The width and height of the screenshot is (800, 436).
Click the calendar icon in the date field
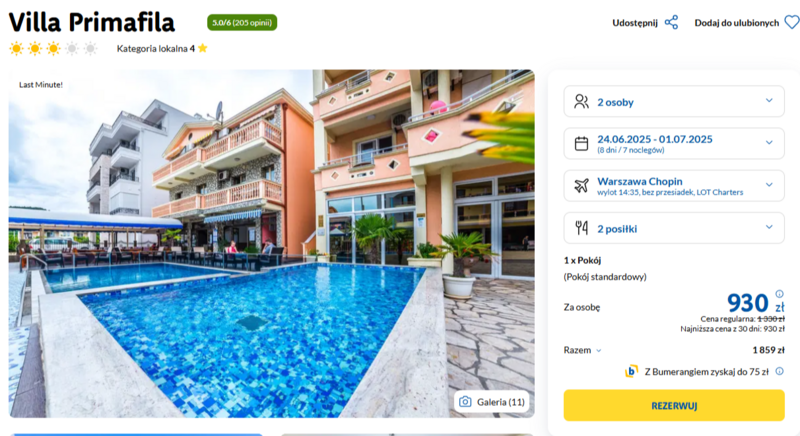[582, 143]
